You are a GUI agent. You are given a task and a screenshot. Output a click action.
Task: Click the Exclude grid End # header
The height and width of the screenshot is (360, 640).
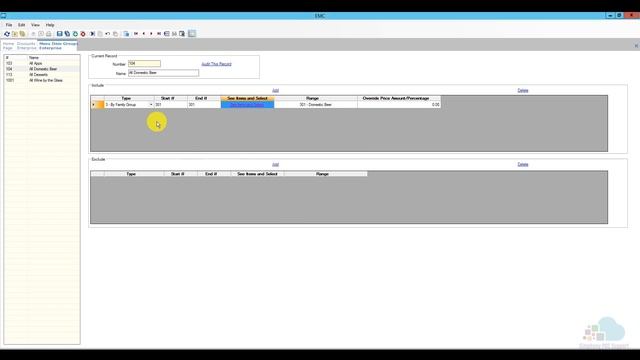214,174
